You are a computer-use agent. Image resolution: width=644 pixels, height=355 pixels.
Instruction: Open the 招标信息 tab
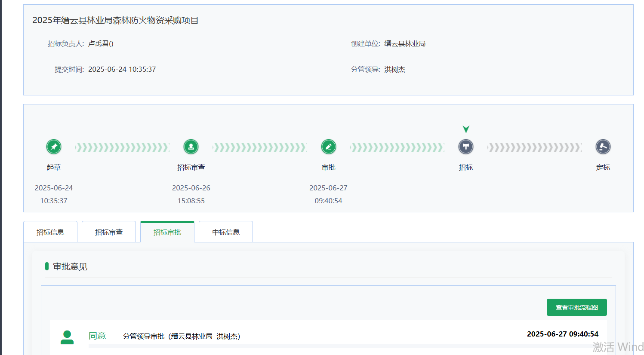tap(50, 232)
